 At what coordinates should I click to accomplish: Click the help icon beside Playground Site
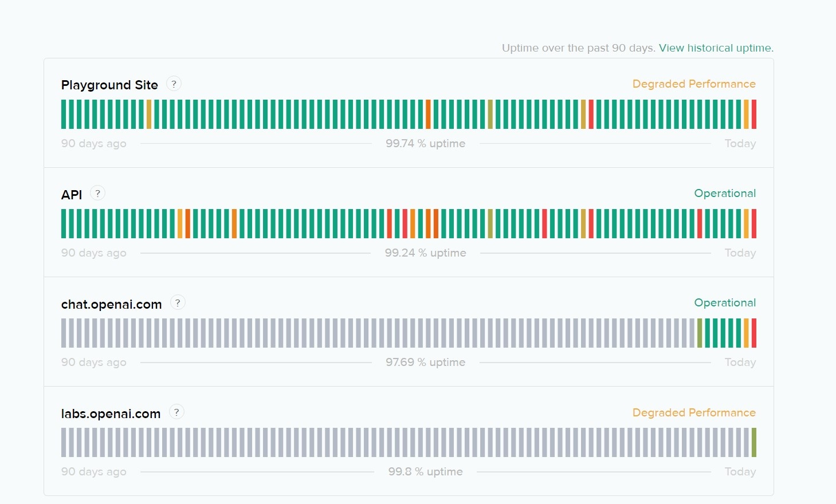click(174, 84)
